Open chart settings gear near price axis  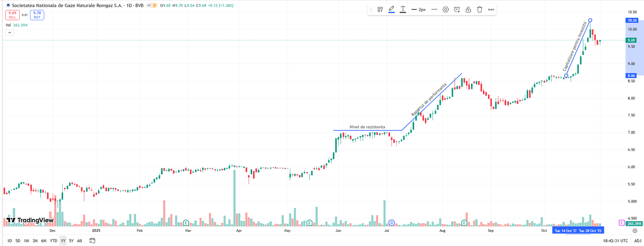point(635,231)
